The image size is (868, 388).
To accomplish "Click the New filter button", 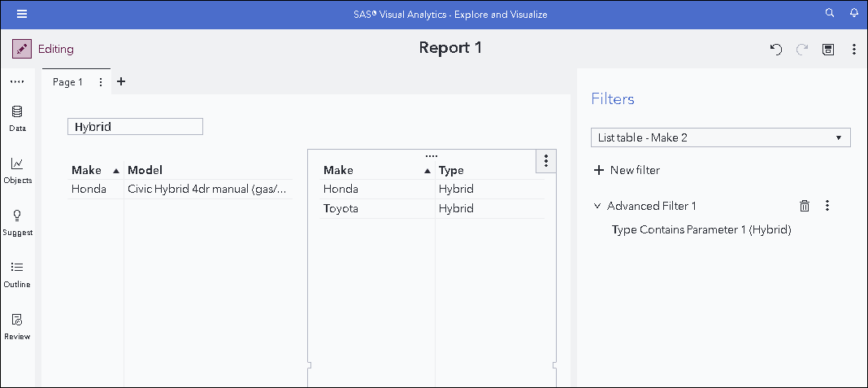I will (627, 170).
